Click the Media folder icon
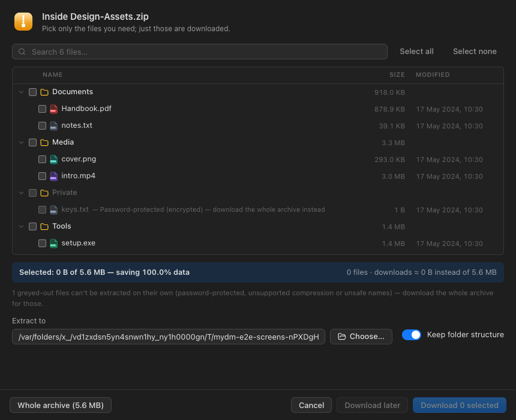This screenshot has height=420, width=516. pyautogui.click(x=44, y=143)
